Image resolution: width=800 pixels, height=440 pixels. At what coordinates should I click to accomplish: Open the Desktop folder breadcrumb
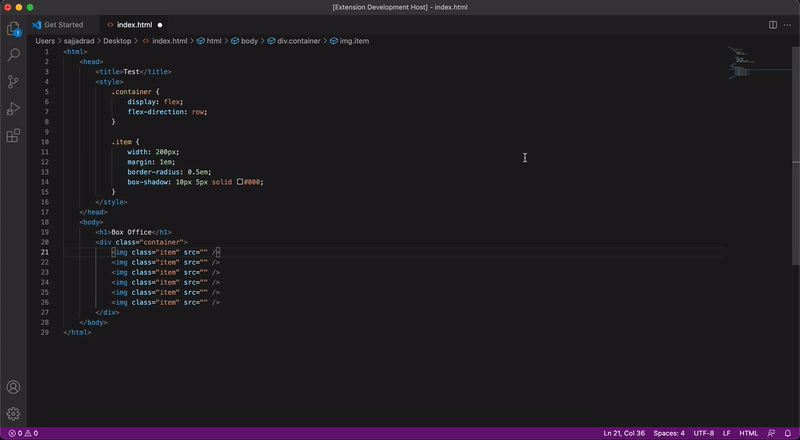click(x=117, y=41)
